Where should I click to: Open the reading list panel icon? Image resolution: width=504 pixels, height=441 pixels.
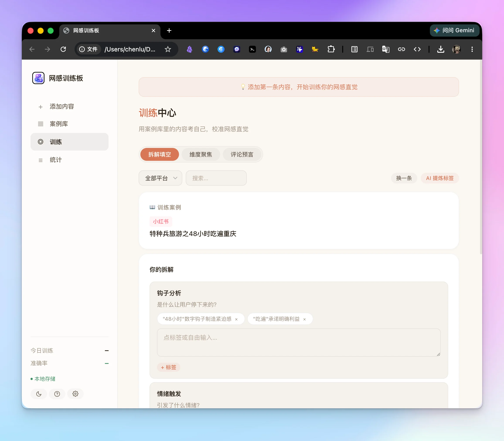(354, 49)
